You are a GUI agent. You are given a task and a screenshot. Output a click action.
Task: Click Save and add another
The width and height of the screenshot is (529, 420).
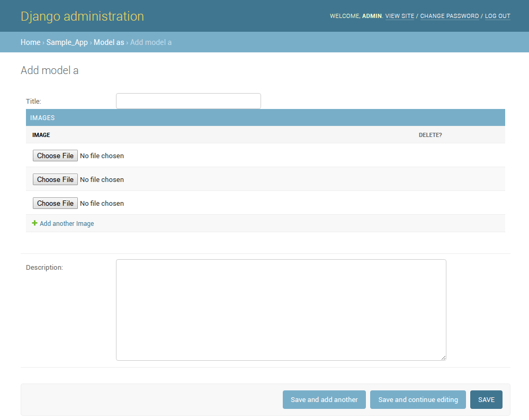click(x=324, y=400)
